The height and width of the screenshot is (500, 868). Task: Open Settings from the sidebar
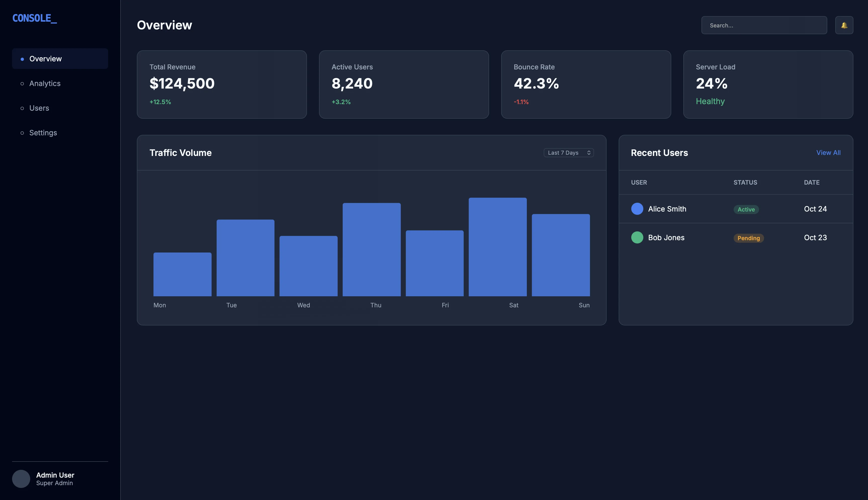tap(43, 133)
